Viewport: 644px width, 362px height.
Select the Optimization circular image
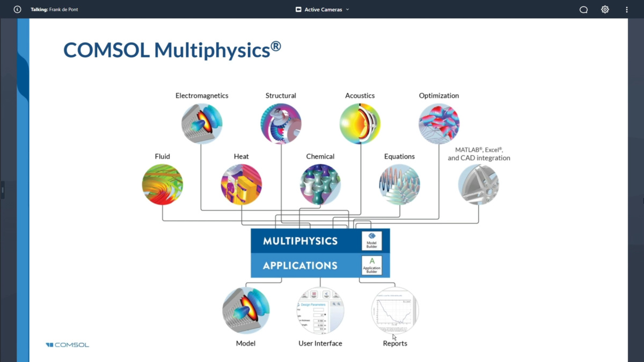point(439,123)
